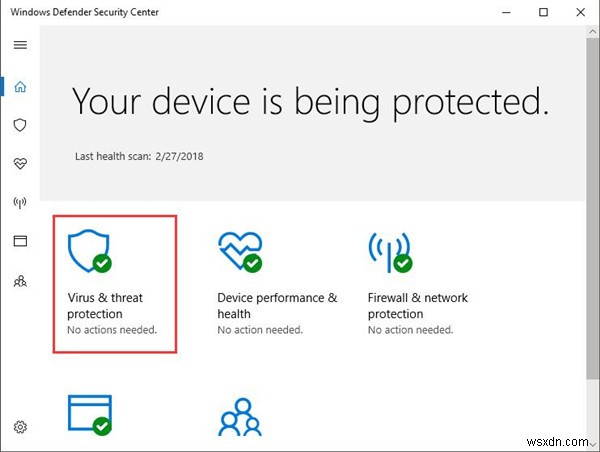
Task: Open the hamburger navigation menu
Action: [x=20, y=45]
